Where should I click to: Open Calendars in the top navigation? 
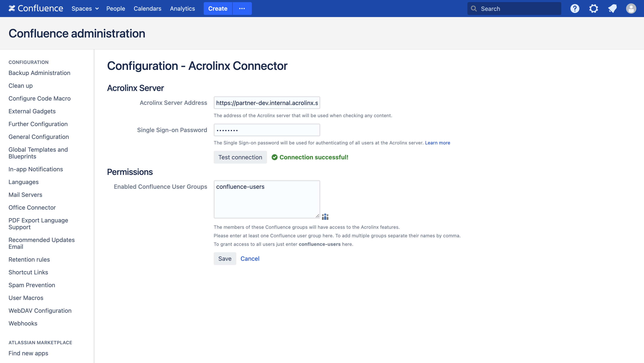(x=148, y=9)
